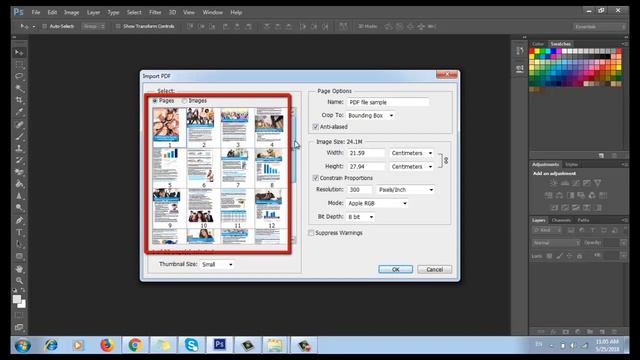Open Google Chrome from the taskbar

[x=135, y=345]
